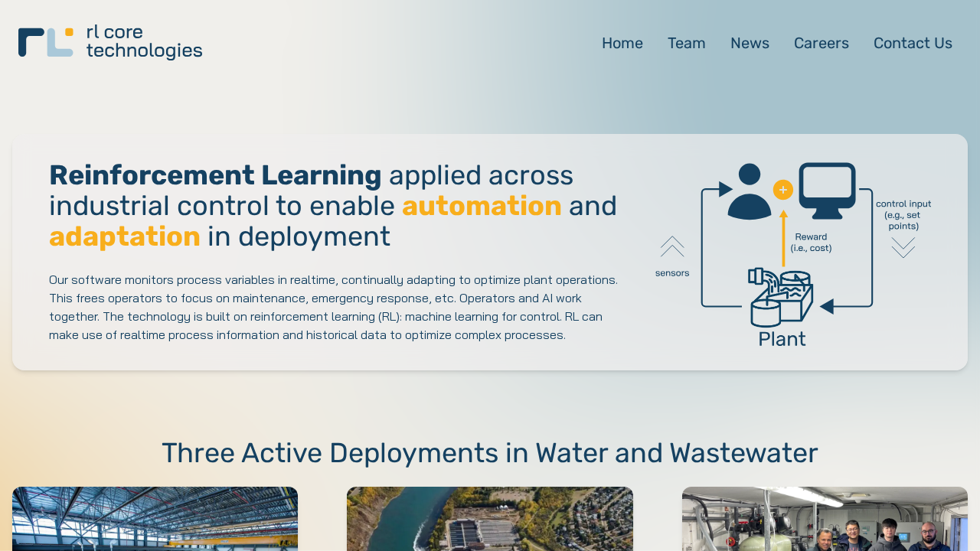Open the team group photo thumbnail
The width and height of the screenshot is (980, 551).
click(x=825, y=519)
